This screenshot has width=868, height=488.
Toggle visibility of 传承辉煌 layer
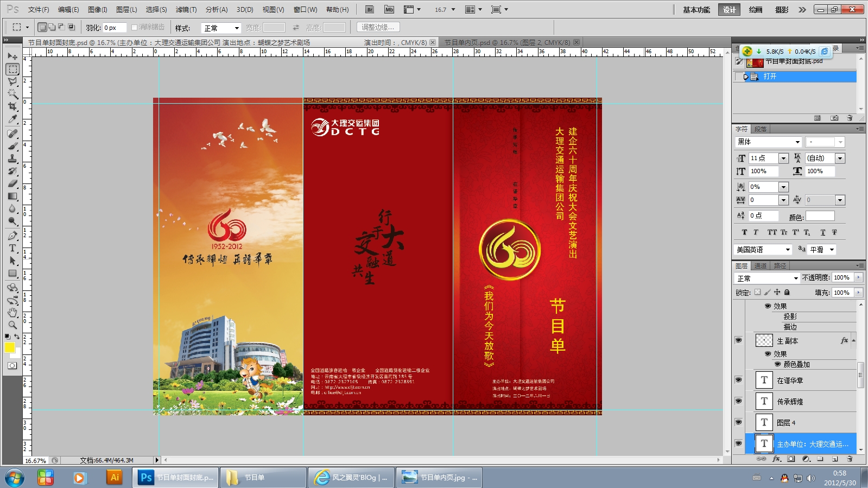[x=738, y=401]
